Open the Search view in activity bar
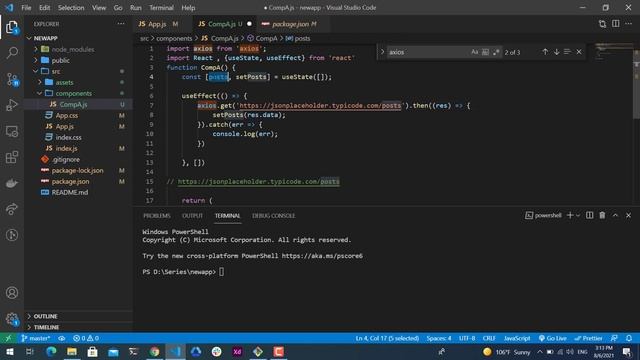640x360 pixels. click(12, 53)
